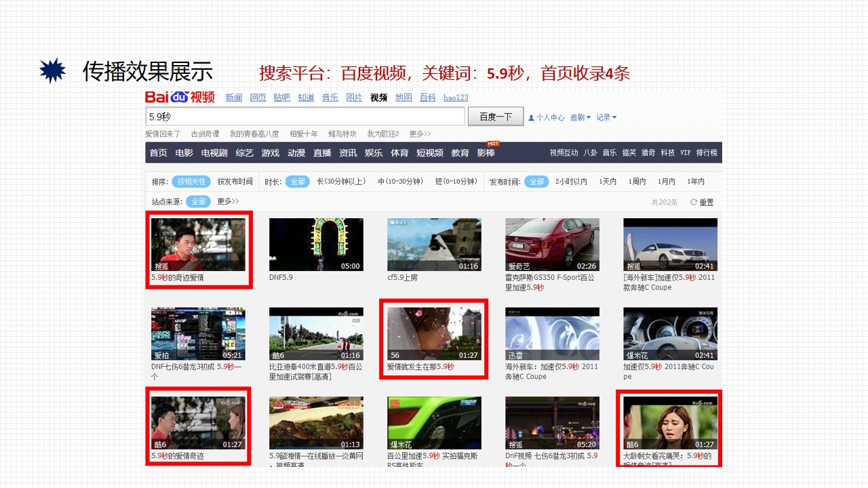Viewport: 868px width, 488px height.
Task: Open the 记录 history dropdown
Action: coord(606,117)
